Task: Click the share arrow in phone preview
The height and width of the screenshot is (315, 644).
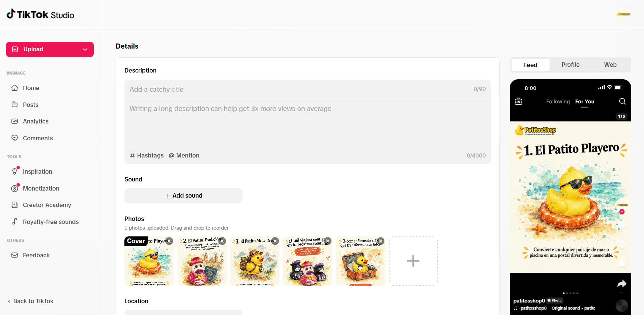Action: tap(622, 284)
